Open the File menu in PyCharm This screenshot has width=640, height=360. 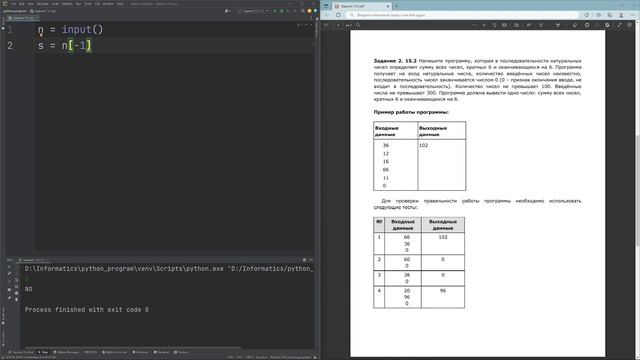tap(13, 4)
